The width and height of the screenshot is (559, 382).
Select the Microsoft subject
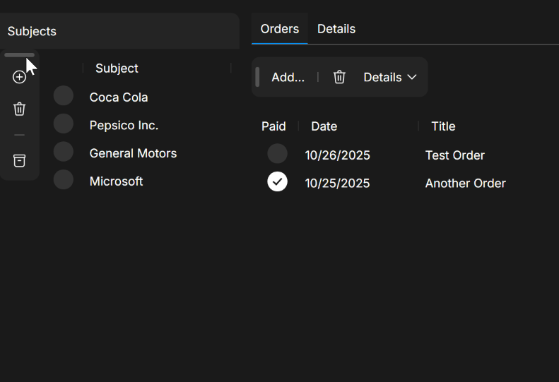[116, 181]
